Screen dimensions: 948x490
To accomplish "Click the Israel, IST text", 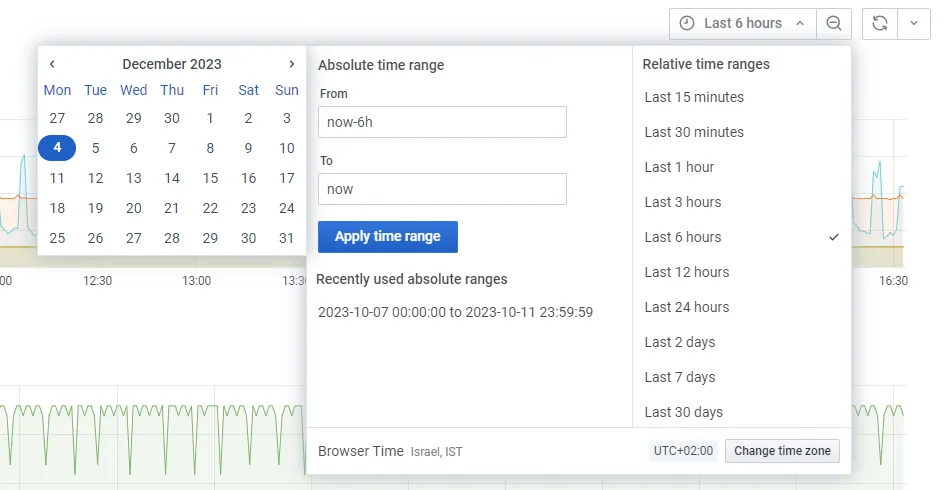I will (x=437, y=452).
